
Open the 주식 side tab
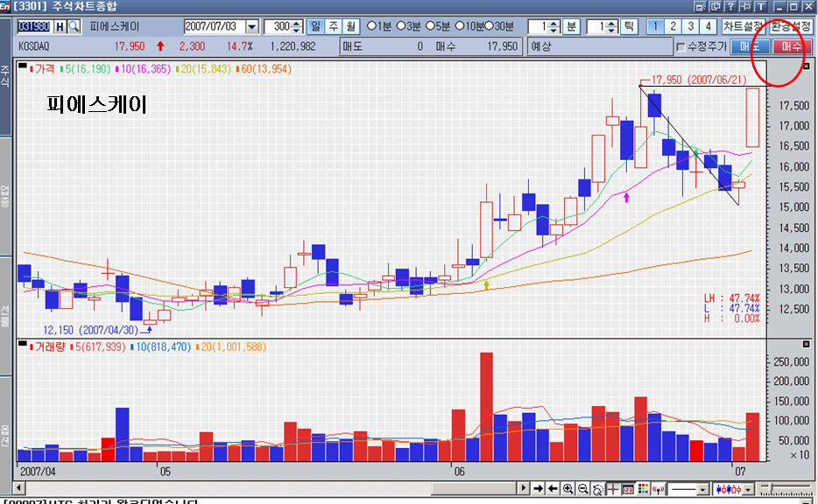[5, 77]
